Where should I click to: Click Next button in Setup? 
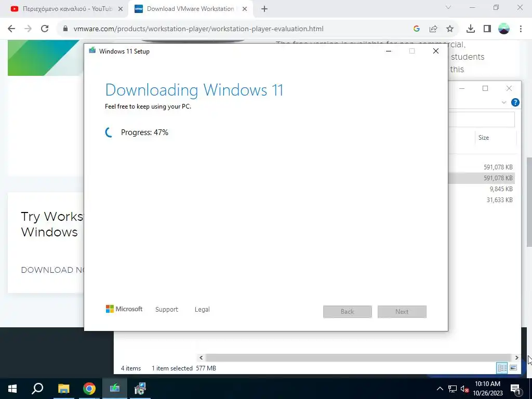(x=402, y=312)
